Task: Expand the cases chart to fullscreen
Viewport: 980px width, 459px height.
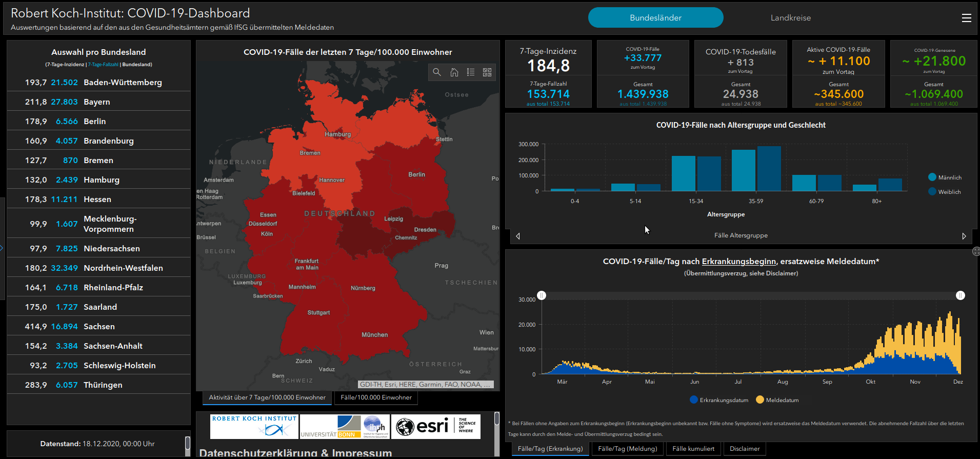Action: pyautogui.click(x=975, y=251)
